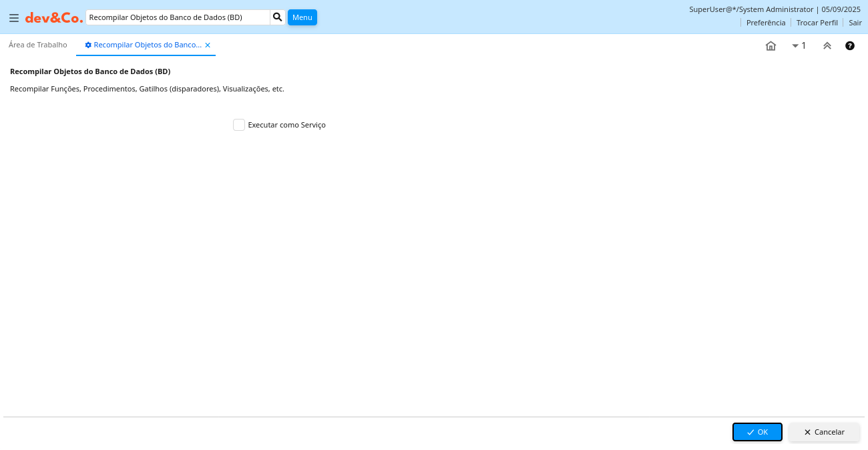Click the Cancelar button
Screen dimensions: 868x450
(824, 432)
